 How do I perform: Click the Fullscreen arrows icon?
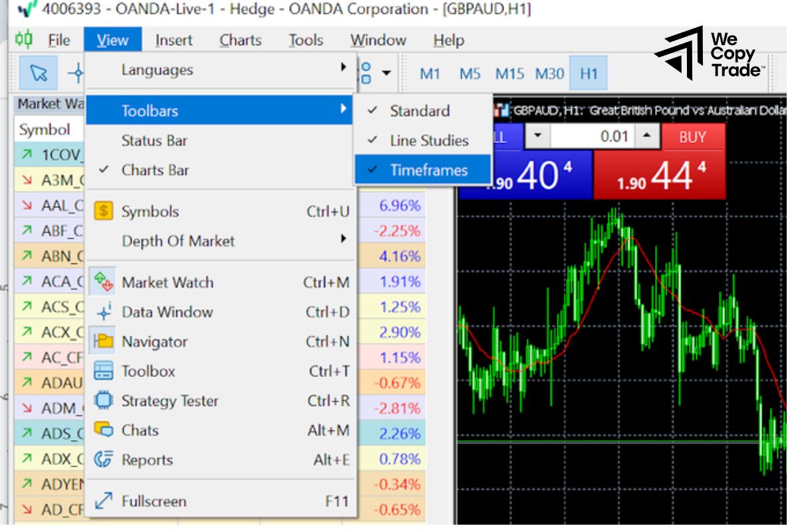[103, 501]
